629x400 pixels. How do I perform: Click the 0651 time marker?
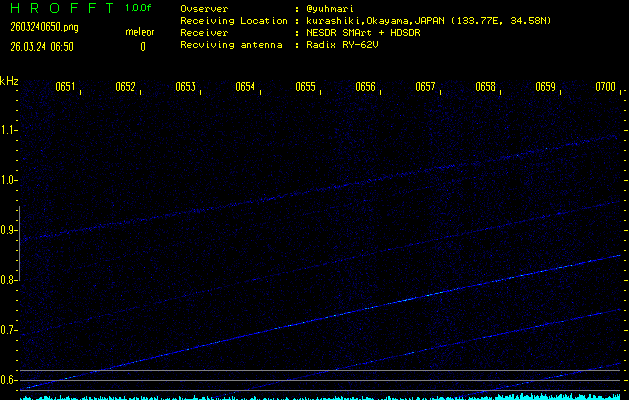(65, 87)
